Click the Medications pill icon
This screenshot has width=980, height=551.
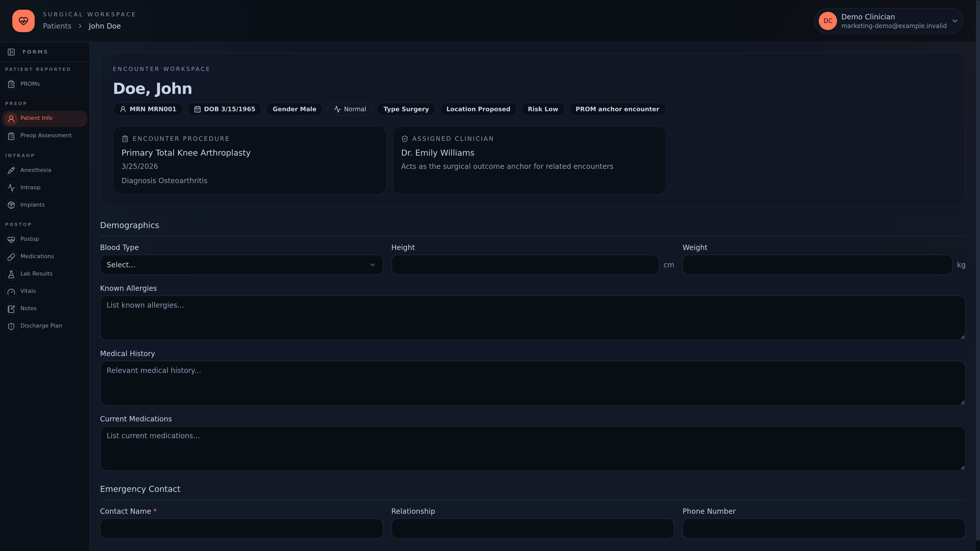(11, 257)
